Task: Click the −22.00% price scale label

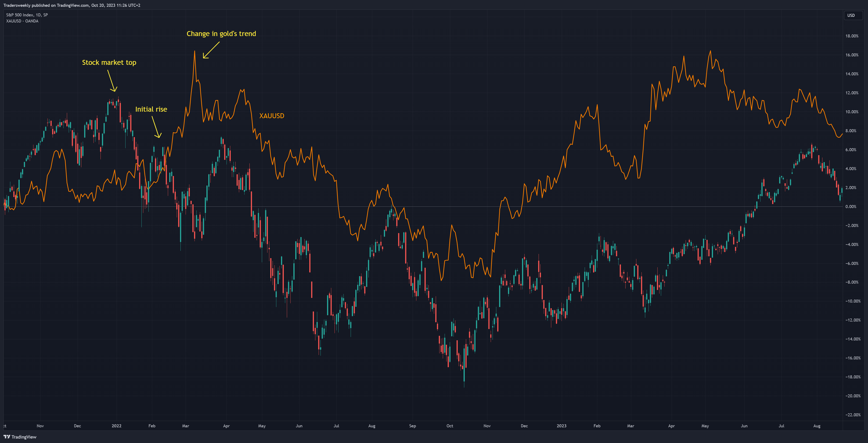Action: [x=853, y=415]
